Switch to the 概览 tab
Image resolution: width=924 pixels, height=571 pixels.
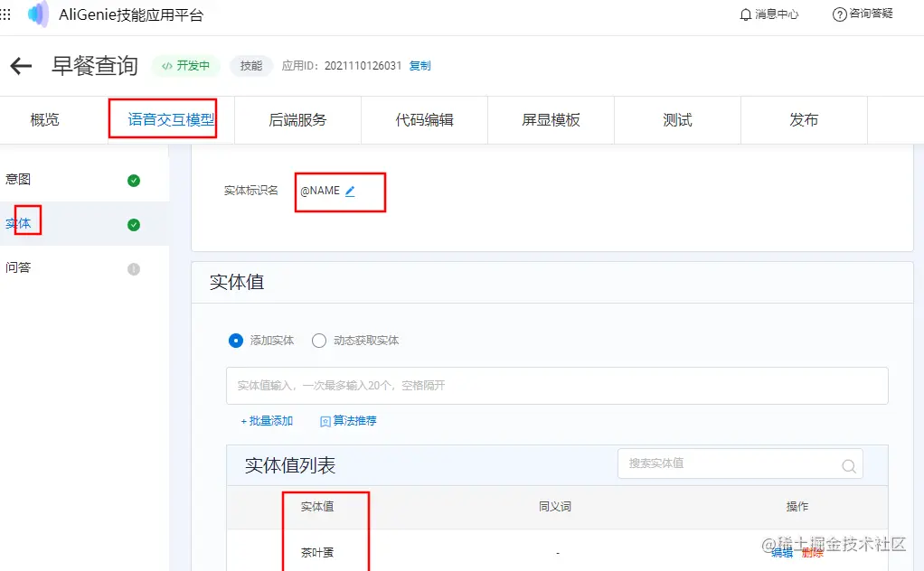45,120
